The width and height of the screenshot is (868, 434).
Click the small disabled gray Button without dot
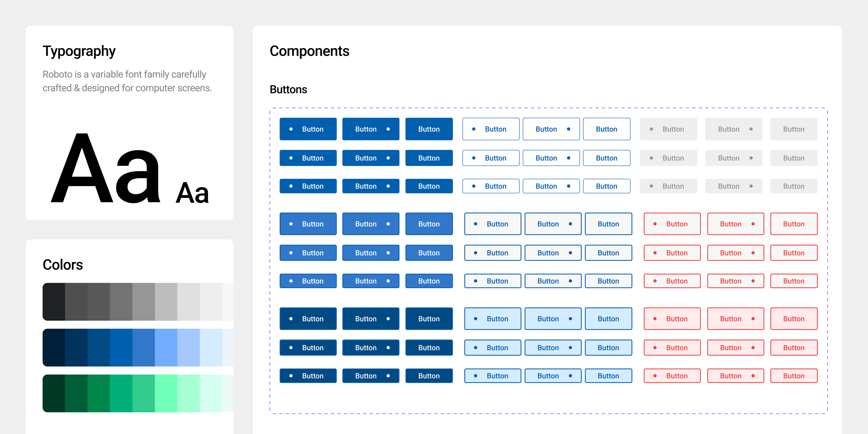click(x=794, y=186)
